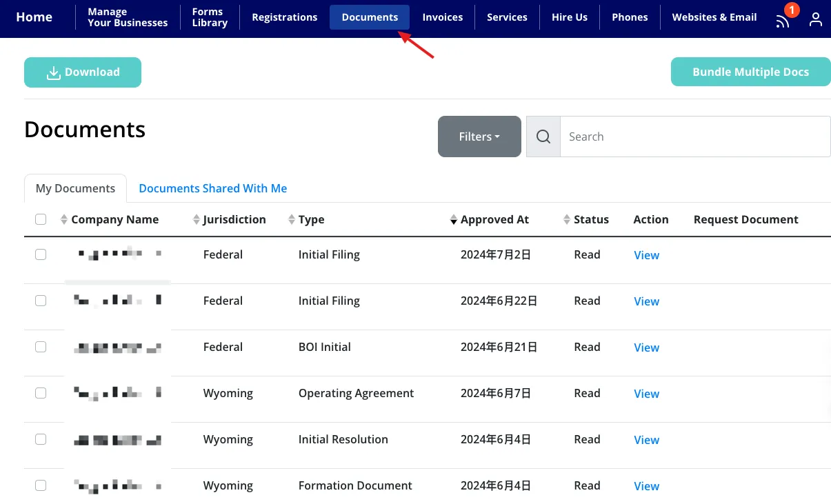Screen dimensions: 831x504
Task: Select the Operating Agreement row checkbox
Action: pos(41,393)
